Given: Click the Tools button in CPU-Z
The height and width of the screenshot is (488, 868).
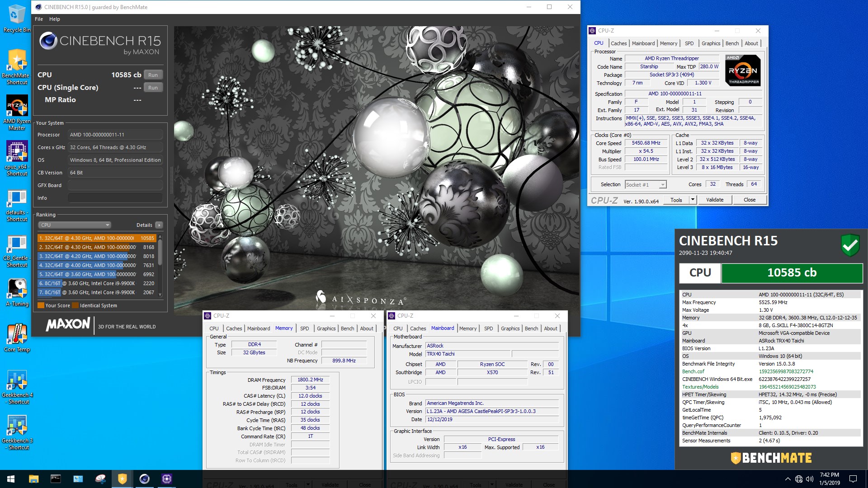Looking at the screenshot, I should tap(676, 200).
